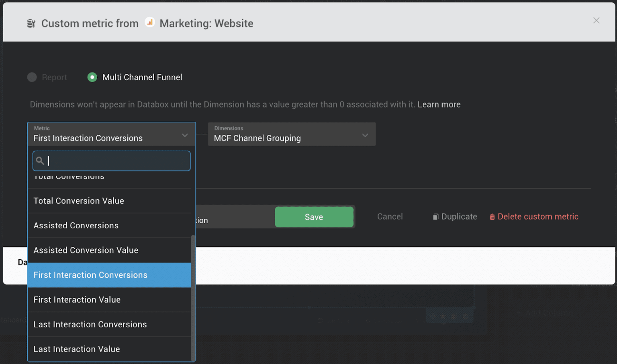Click the chevron on the Metric field
The height and width of the screenshot is (364, 617).
pyautogui.click(x=185, y=135)
